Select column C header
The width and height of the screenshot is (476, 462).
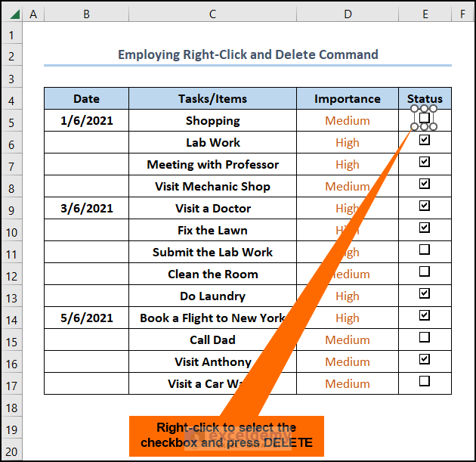coord(212,14)
